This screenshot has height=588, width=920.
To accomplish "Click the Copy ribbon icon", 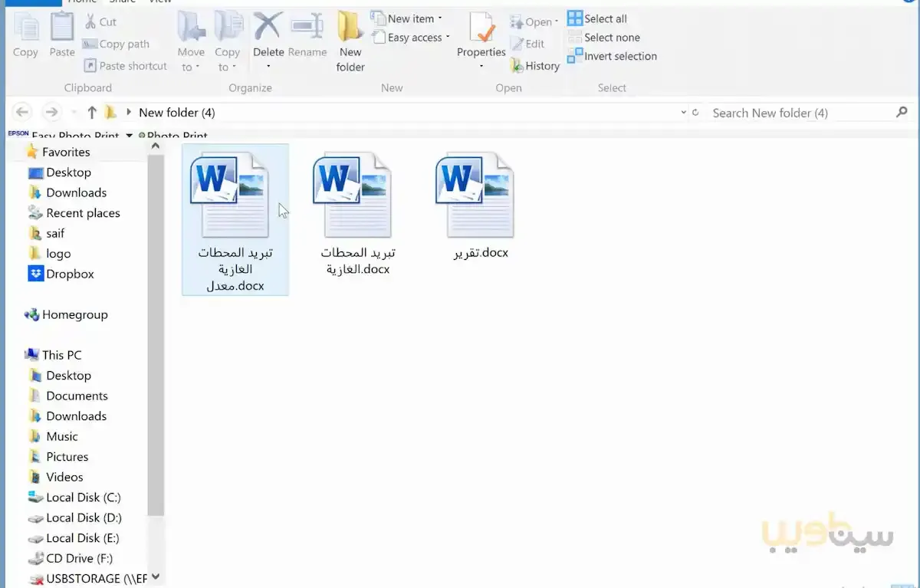I will click(25, 34).
